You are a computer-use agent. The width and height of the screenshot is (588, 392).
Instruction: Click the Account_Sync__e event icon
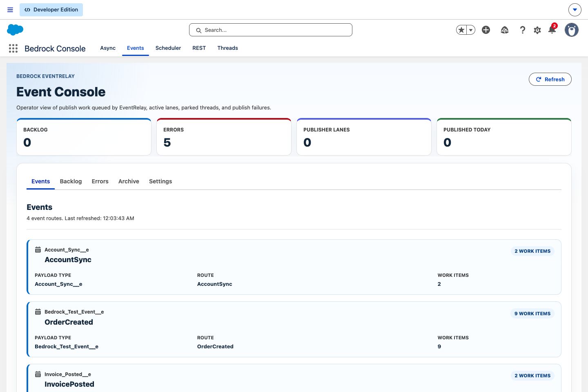coord(38,250)
